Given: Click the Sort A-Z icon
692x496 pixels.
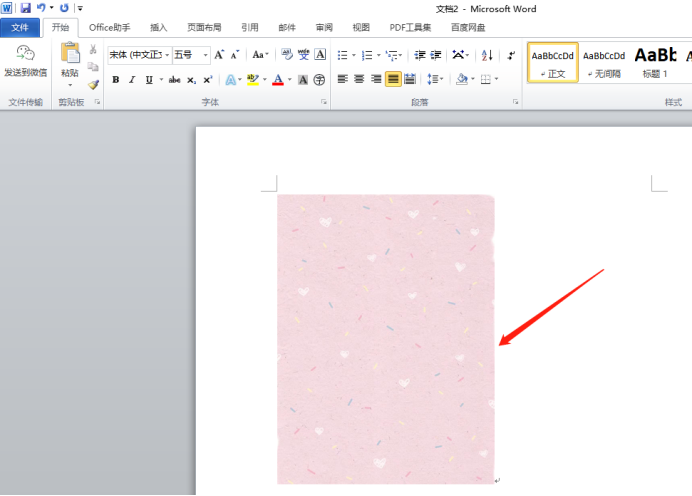Looking at the screenshot, I should click(487, 55).
